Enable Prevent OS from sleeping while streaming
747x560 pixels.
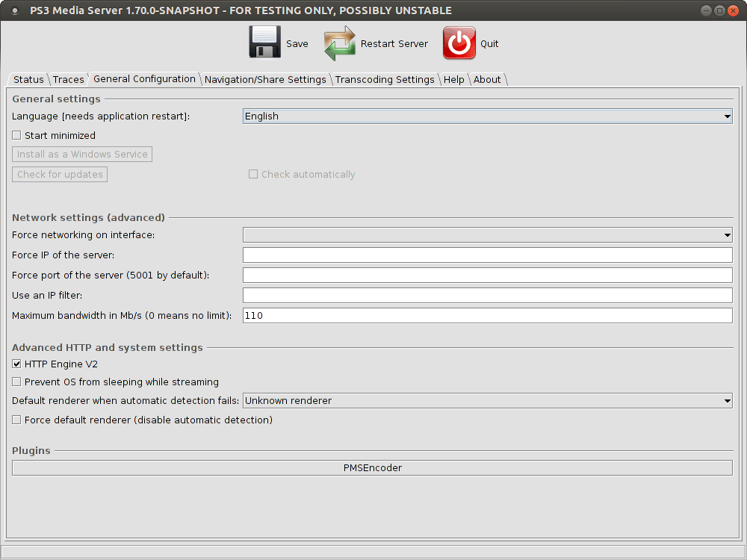pos(16,382)
